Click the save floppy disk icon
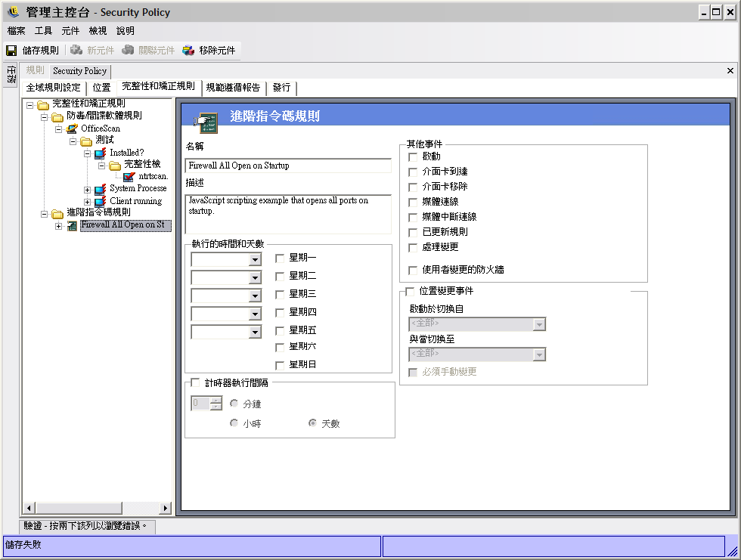This screenshot has width=741, height=560. [11, 50]
